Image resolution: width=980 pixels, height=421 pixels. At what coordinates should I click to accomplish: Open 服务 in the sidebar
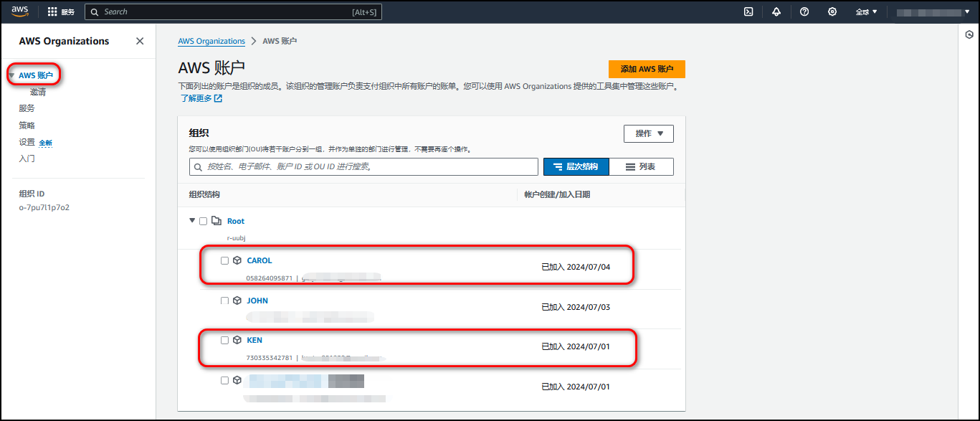click(x=27, y=108)
